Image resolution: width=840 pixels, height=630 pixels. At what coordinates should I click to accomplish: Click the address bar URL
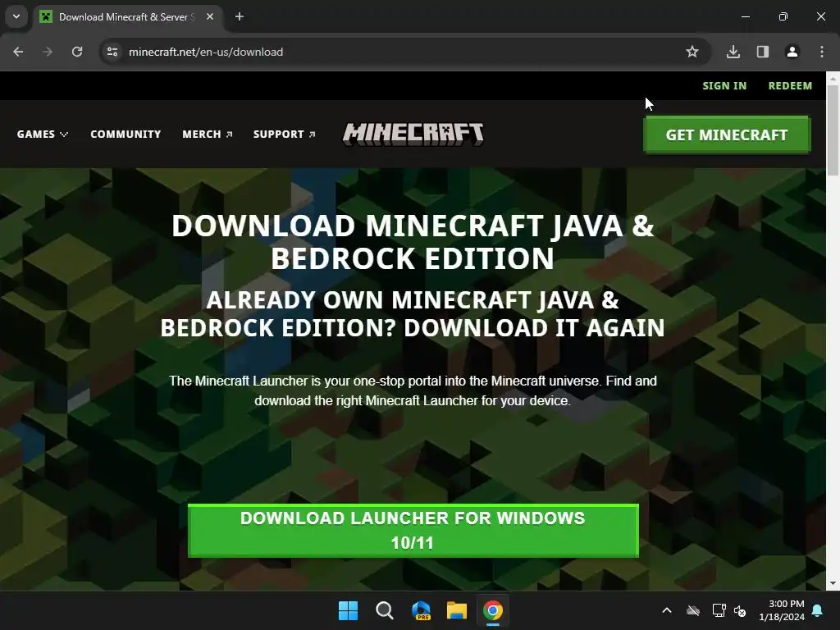click(x=206, y=52)
